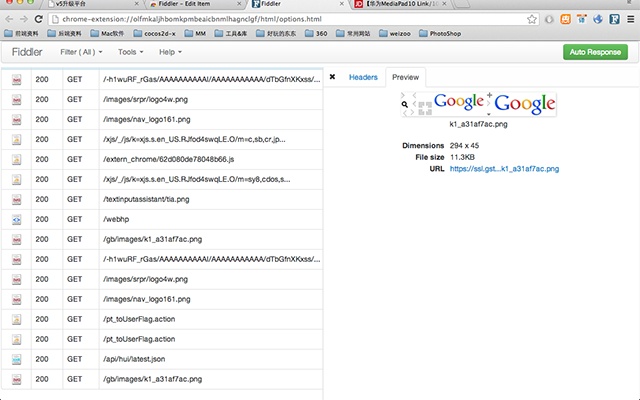The image size is (640, 400).
Task: Reload the page
Action: coord(38,19)
